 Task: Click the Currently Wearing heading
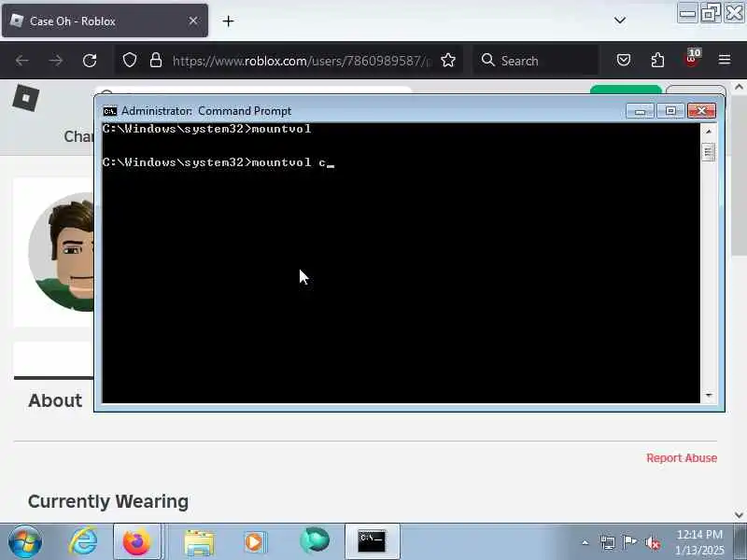[108, 501]
